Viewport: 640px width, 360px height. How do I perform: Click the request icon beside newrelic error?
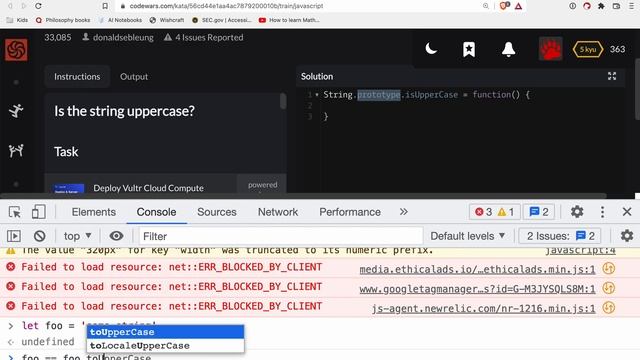pyautogui.click(x=609, y=307)
